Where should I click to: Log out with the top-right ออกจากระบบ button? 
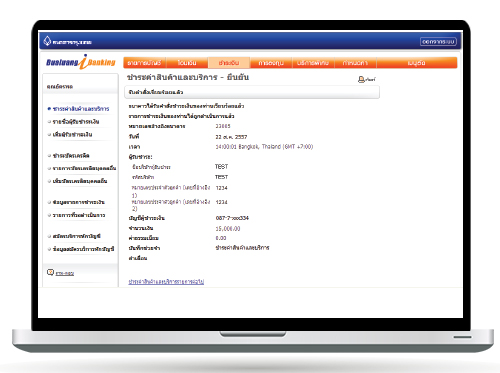[x=438, y=42]
